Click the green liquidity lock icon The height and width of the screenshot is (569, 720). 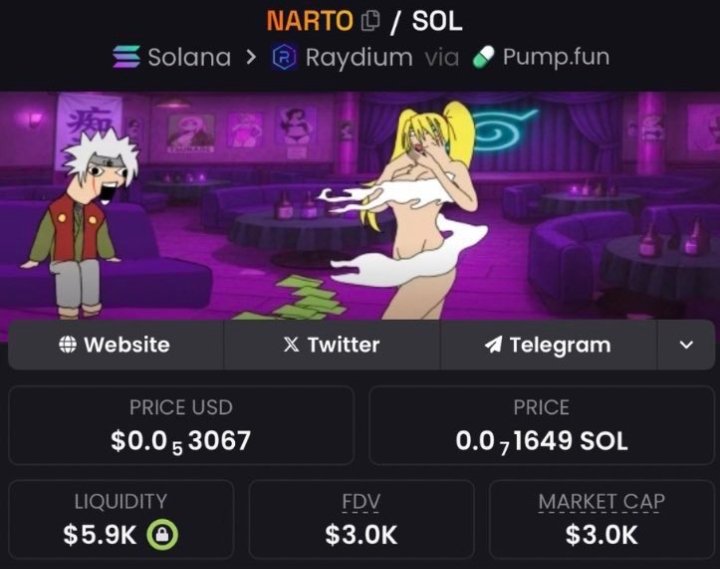pyautogui.click(x=162, y=534)
